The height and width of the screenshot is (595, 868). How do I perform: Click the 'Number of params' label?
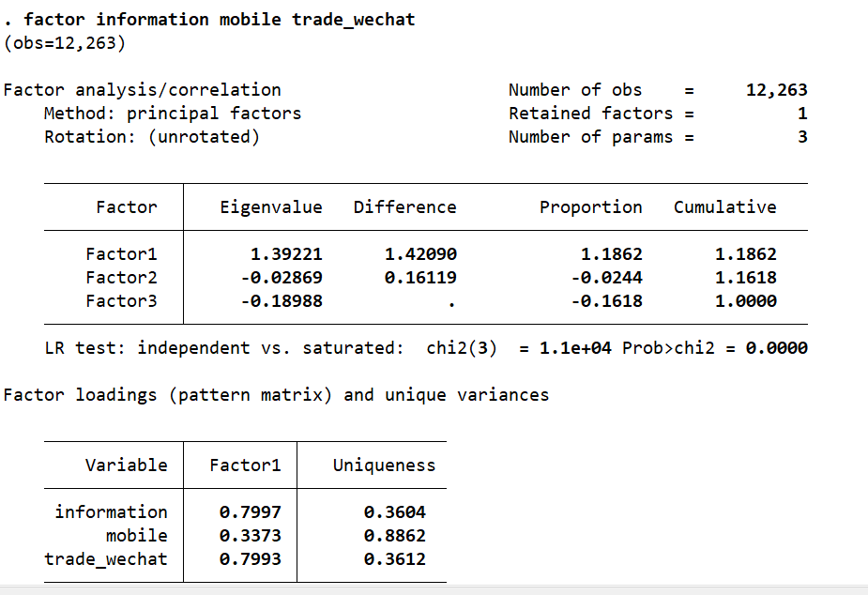pyautogui.click(x=590, y=137)
